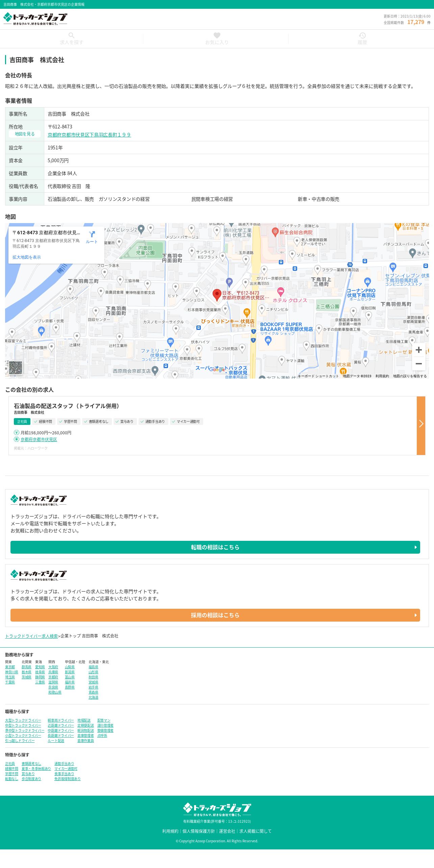Open the 引っ越しドライバー job type link
The height and width of the screenshot is (868, 434).
click(20, 741)
